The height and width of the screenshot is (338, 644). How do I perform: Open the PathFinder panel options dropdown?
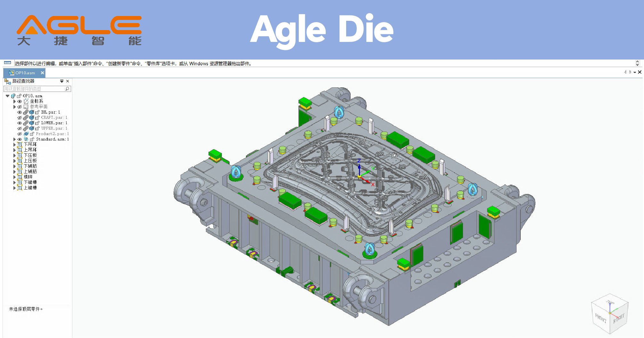pos(62,81)
